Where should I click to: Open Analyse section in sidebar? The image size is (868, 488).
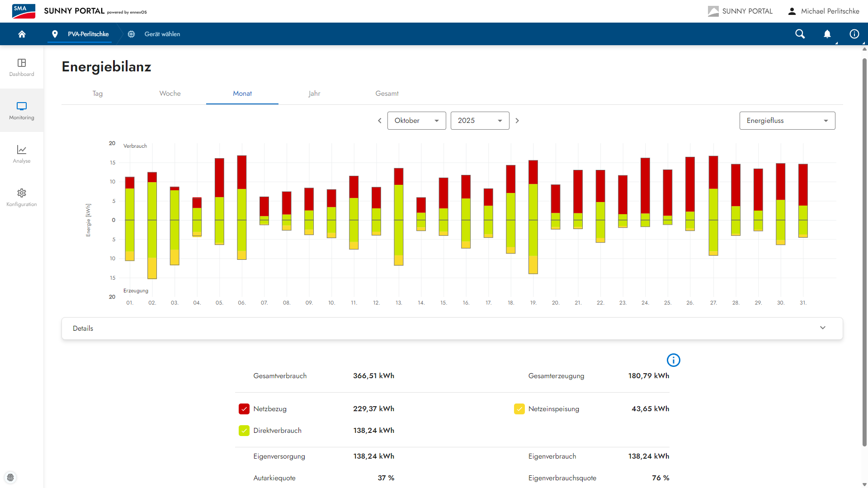(22, 154)
